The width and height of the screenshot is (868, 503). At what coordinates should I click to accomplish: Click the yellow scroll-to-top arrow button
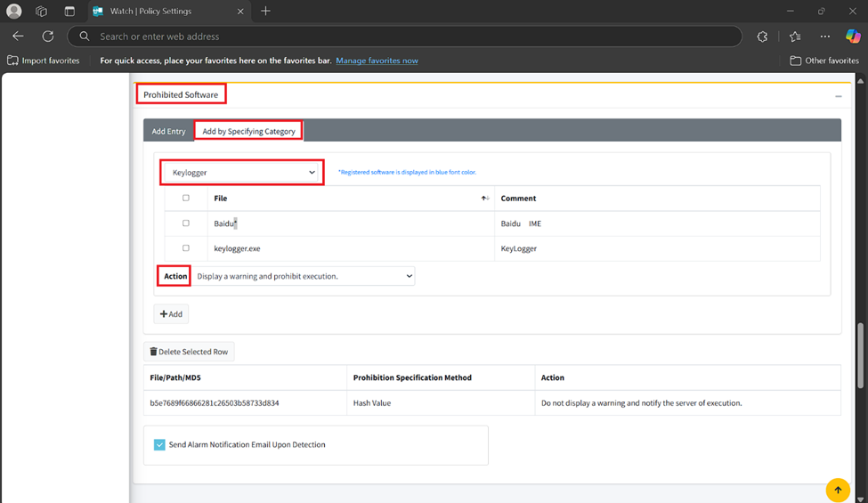coord(838,490)
